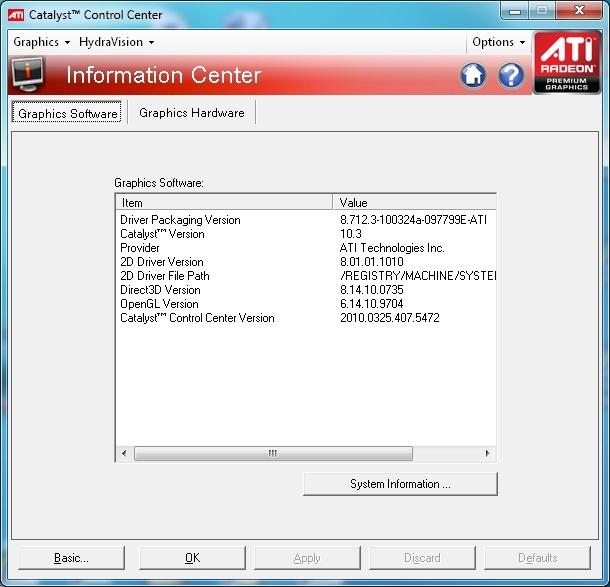Viewport: 610px width, 587px height.
Task: Select the Catalyst™ Control Center Version row label
Action: click(x=197, y=318)
